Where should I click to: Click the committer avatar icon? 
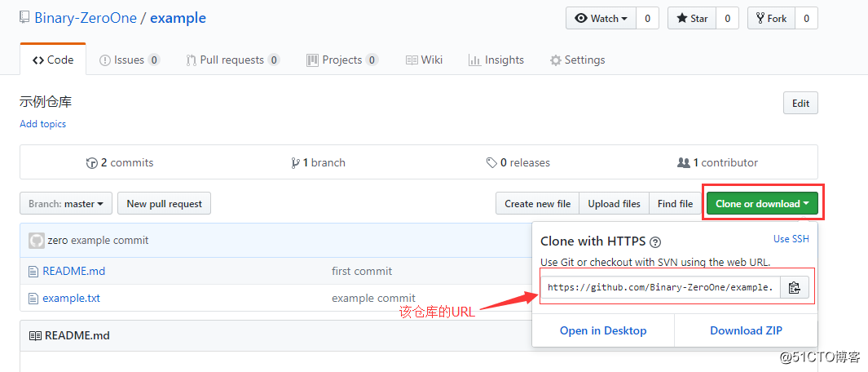pyautogui.click(x=37, y=241)
